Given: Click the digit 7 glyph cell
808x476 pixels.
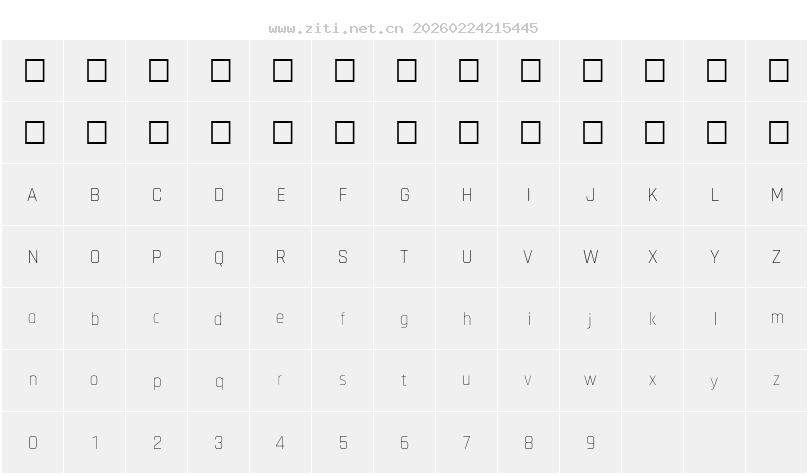Looking at the screenshot, I should pyautogui.click(x=466, y=443).
